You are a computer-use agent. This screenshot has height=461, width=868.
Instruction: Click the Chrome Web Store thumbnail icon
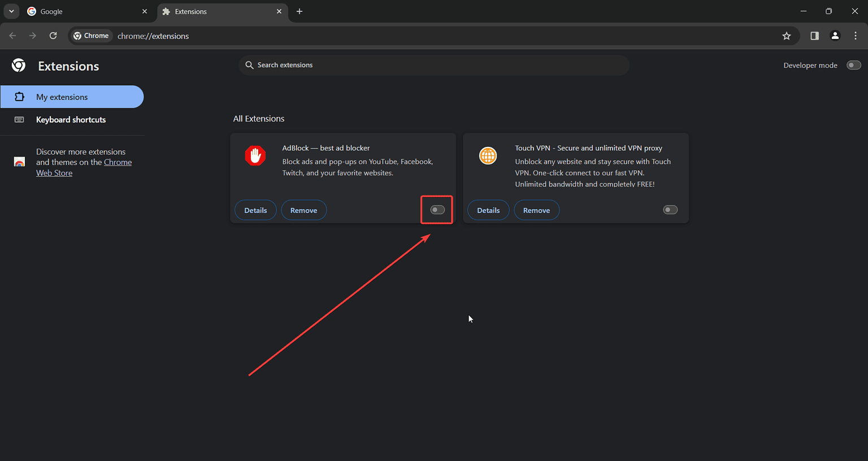19,162
